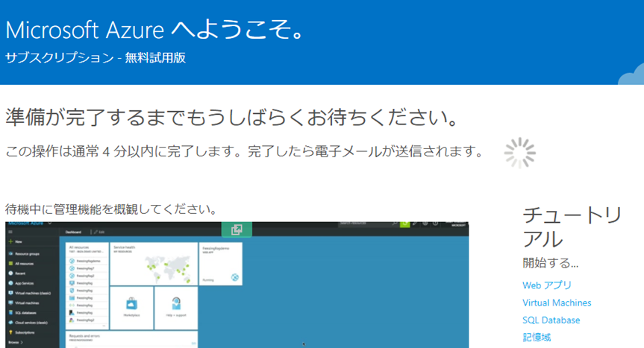This screenshot has height=348, width=644.
Task: Open the Help + support tile
Action: pos(176,308)
